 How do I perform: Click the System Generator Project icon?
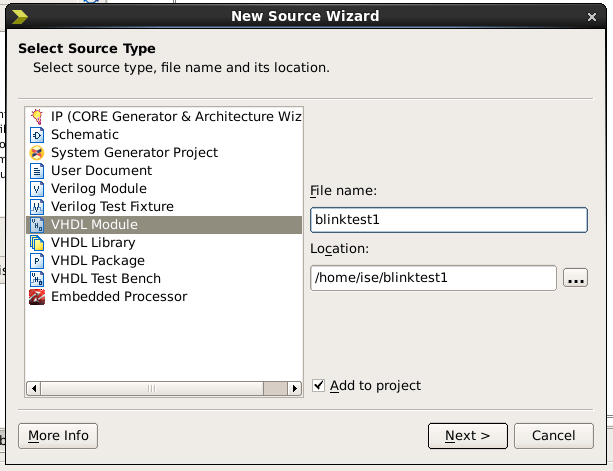tap(37, 153)
